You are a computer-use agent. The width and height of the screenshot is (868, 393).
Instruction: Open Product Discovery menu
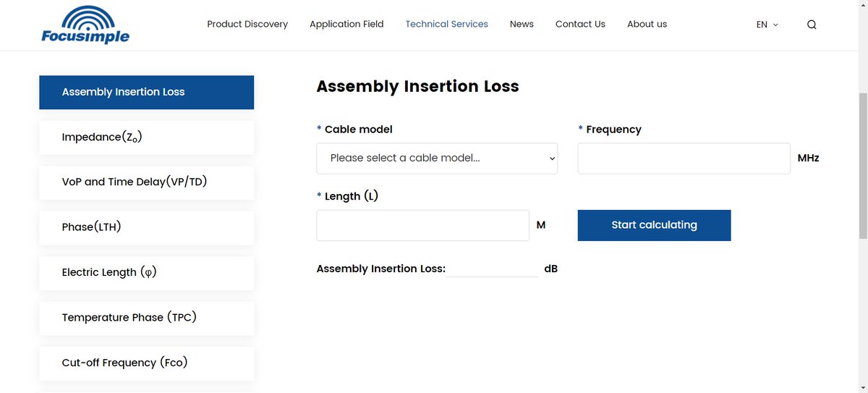coord(247,24)
